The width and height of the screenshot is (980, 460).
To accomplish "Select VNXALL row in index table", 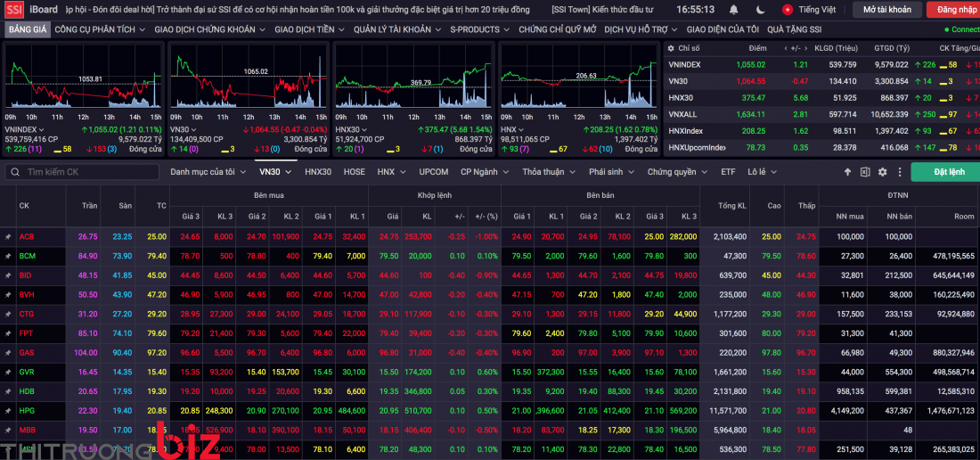I will point(821,114).
